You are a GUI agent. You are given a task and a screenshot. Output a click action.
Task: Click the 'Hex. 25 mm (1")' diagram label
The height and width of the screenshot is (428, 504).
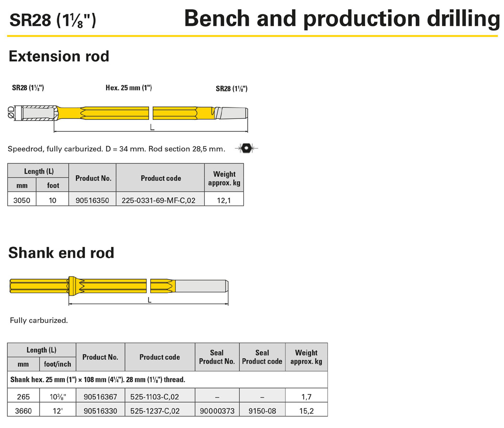[x=128, y=87]
